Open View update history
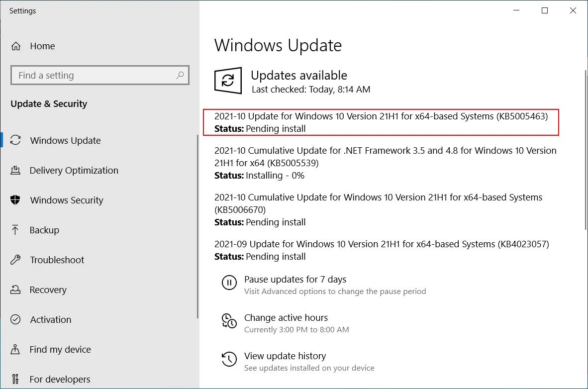 point(285,356)
